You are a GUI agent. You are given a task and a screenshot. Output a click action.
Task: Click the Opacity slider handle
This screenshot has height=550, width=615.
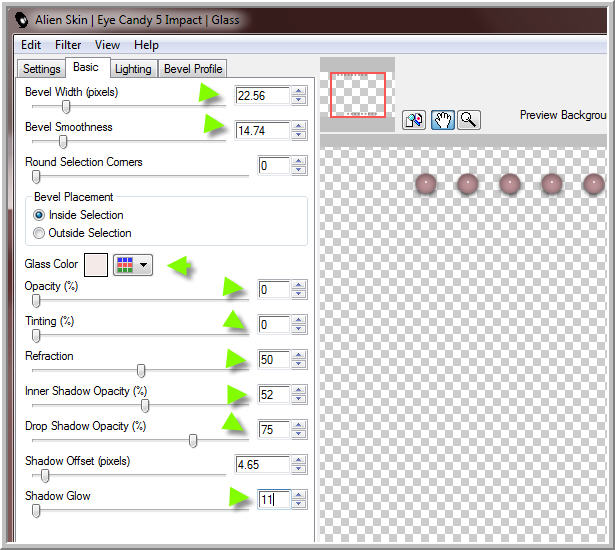[36, 301]
